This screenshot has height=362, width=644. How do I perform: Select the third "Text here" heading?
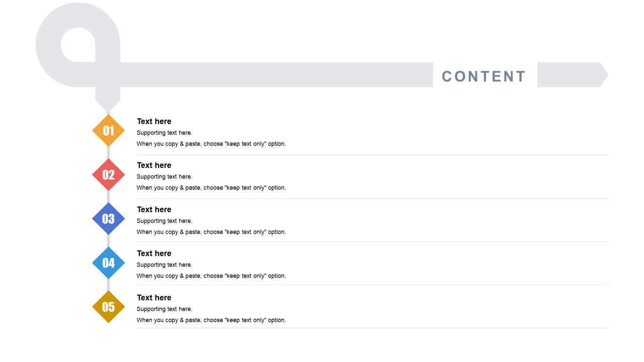pyautogui.click(x=154, y=210)
